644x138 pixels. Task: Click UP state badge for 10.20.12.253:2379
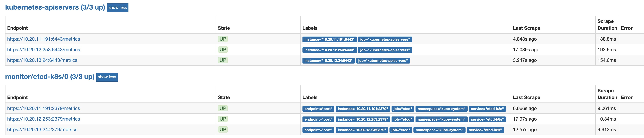(223, 119)
